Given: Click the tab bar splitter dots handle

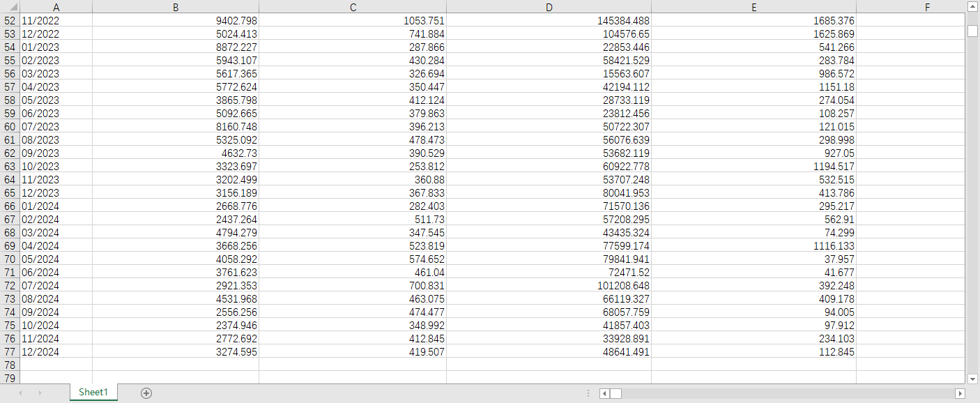Looking at the screenshot, I should click(x=590, y=393).
